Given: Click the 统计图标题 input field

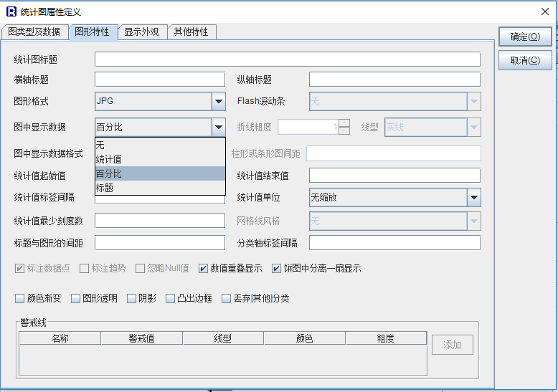Looking at the screenshot, I should point(288,59).
